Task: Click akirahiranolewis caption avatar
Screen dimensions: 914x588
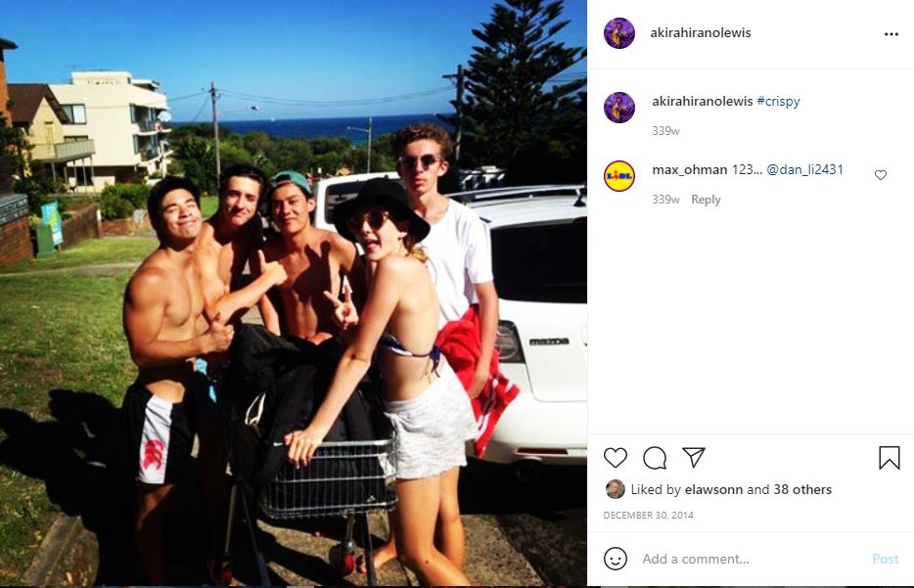Action: tap(619, 108)
